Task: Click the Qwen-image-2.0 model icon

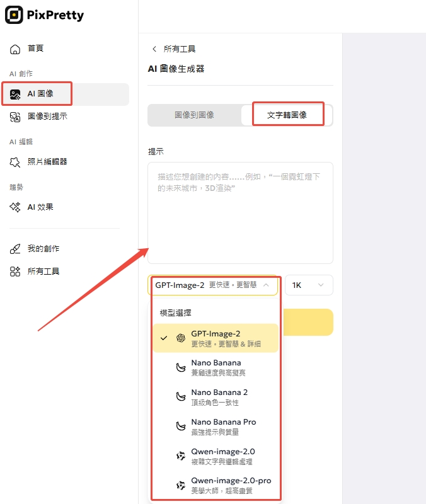Action: coord(181,455)
